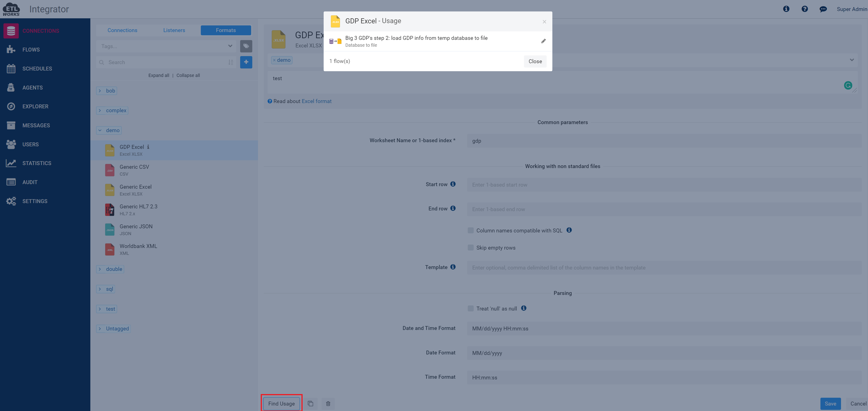Click info icon beside Treat 'null' as null
The width and height of the screenshot is (868, 411).
pos(524,308)
